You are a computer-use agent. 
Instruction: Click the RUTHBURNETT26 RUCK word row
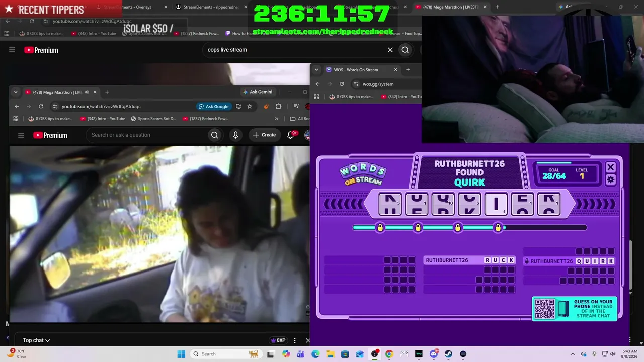point(469,260)
